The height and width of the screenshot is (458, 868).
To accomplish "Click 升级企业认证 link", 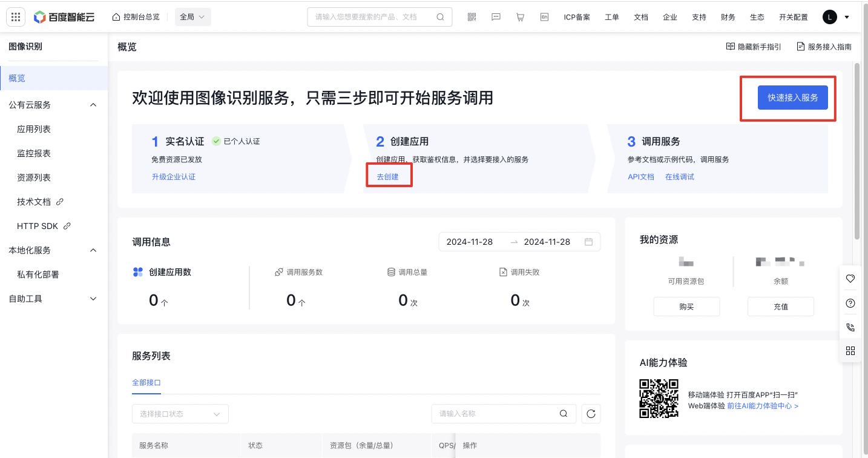I will click(x=174, y=177).
